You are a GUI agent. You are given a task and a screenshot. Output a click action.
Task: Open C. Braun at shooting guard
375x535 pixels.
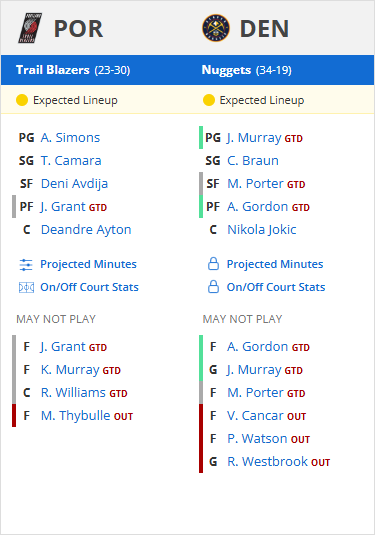[x=253, y=161]
